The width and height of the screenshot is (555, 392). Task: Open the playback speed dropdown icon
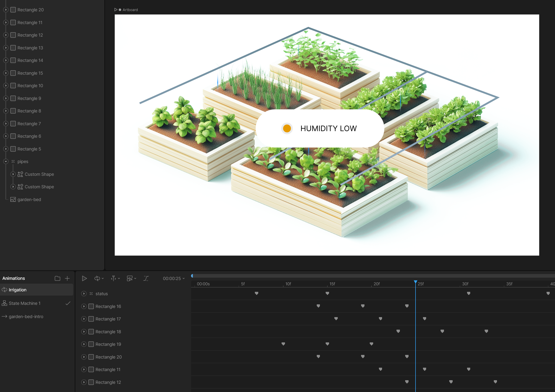coord(115,278)
